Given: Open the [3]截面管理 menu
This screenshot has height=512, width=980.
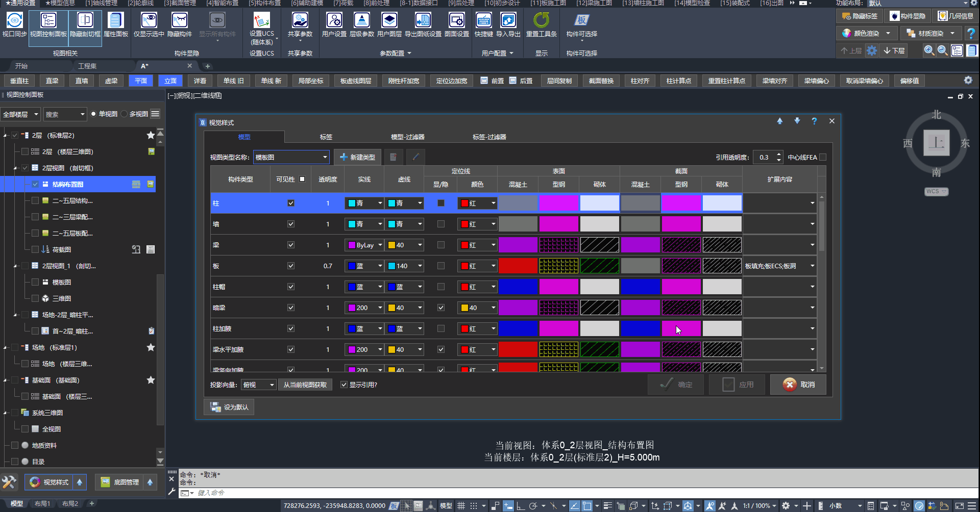Looking at the screenshot, I should (180, 3).
